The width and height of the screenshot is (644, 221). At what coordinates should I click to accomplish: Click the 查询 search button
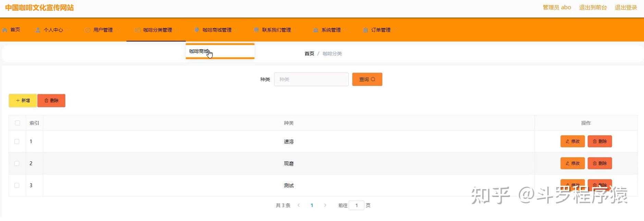click(367, 79)
